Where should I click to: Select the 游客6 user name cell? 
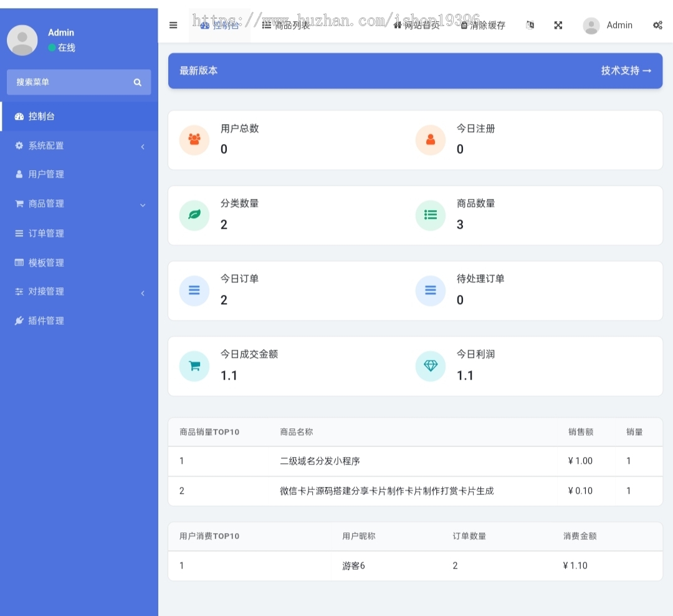353,565
